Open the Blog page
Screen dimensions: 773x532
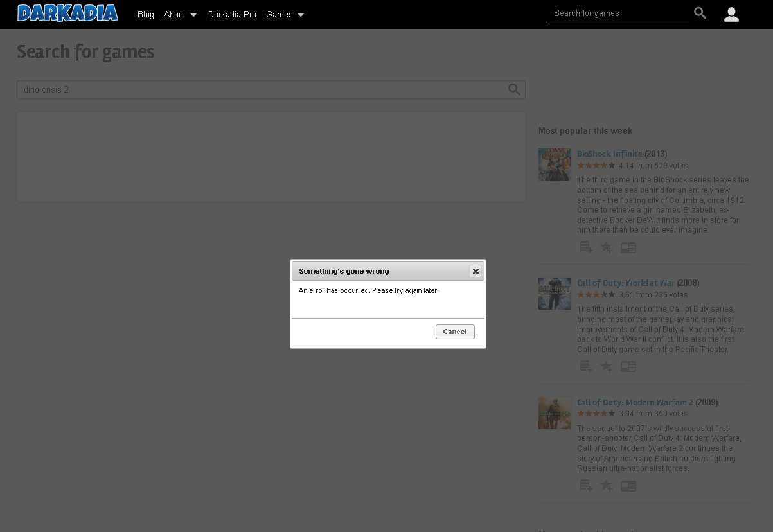(x=146, y=14)
